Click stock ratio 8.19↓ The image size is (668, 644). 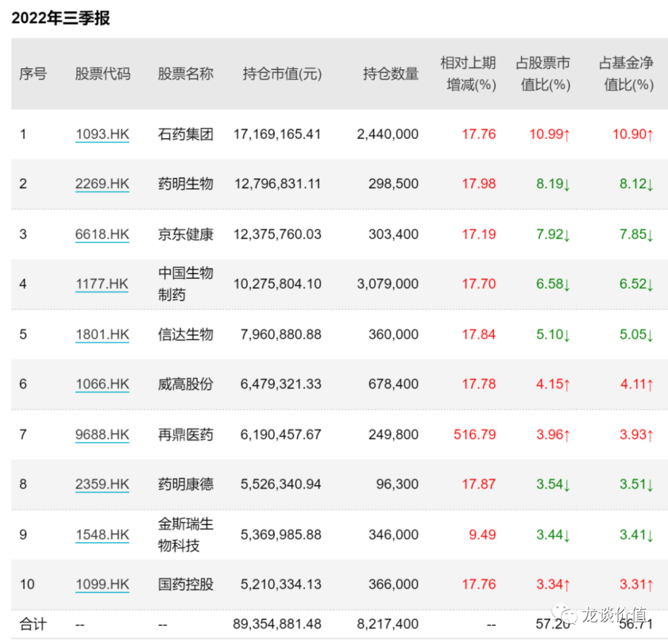point(553,184)
